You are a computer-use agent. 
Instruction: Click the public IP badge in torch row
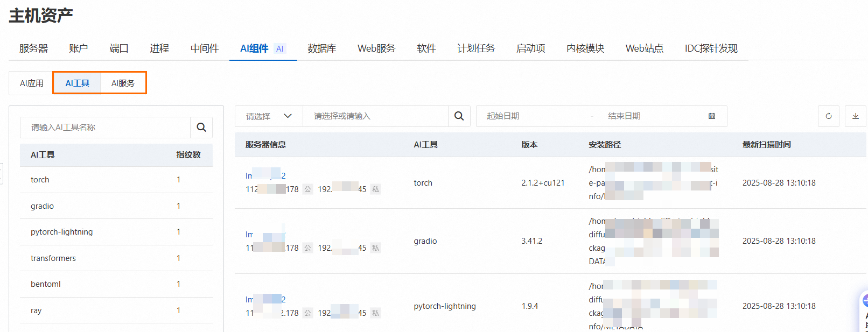(x=307, y=189)
